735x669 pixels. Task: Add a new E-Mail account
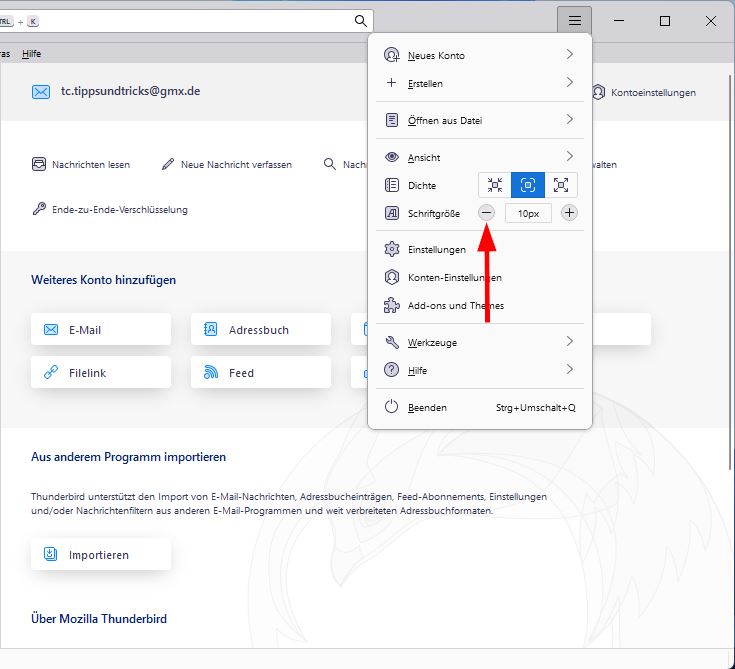coord(101,329)
